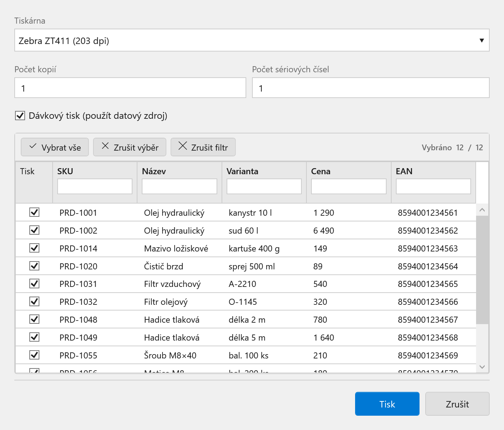The width and height of the screenshot is (504, 430).
Task: Click the Zrušit cancel button
Action: [457, 404]
